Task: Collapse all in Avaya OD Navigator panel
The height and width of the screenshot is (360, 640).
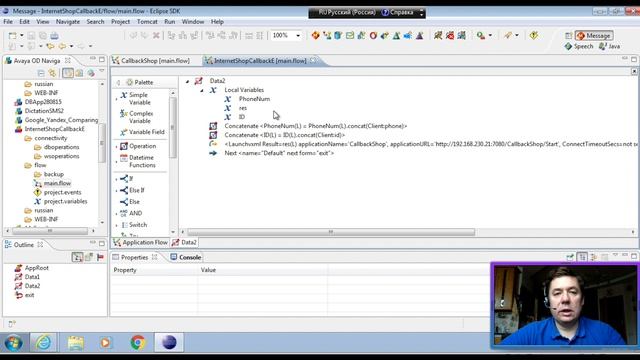Action: point(41,73)
